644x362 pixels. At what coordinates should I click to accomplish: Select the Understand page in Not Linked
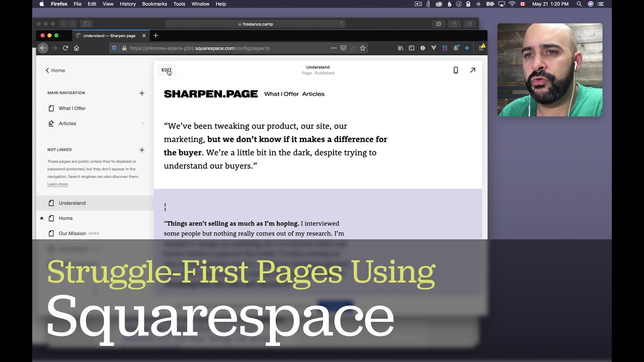[x=95, y=203]
